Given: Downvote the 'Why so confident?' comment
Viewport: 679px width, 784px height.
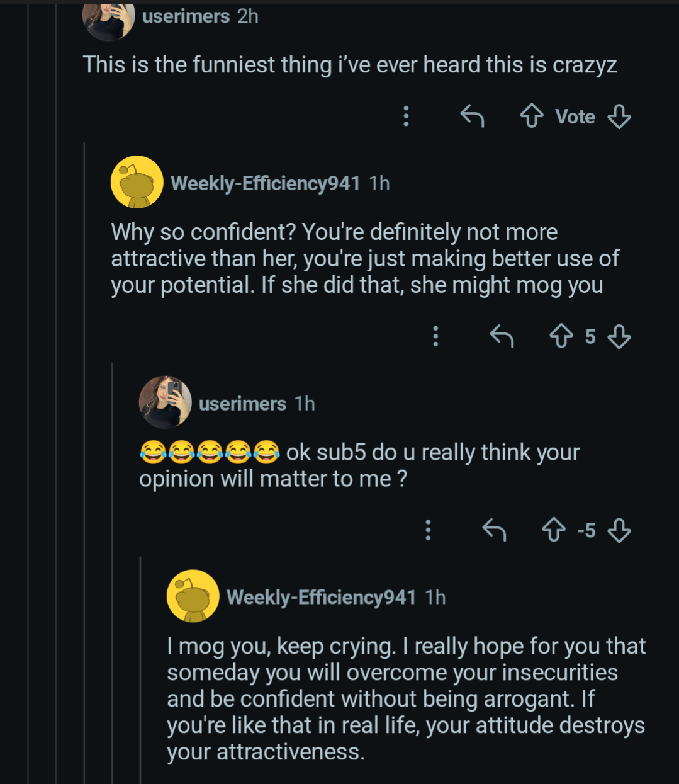Looking at the screenshot, I should [x=619, y=337].
